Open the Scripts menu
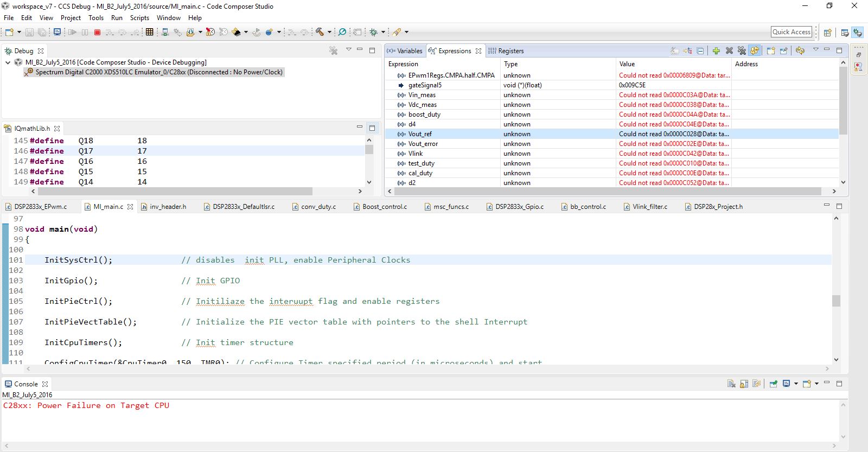Viewport: 868px width, 452px height. click(x=139, y=18)
